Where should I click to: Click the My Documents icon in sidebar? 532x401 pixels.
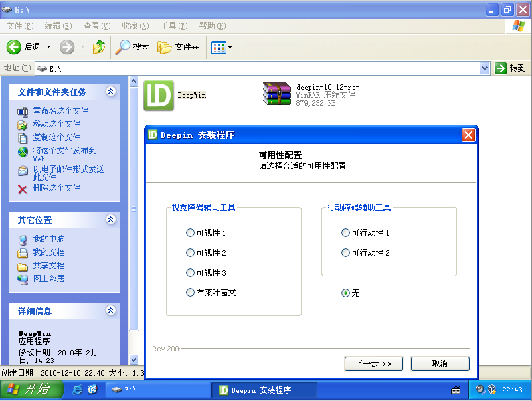[23, 253]
